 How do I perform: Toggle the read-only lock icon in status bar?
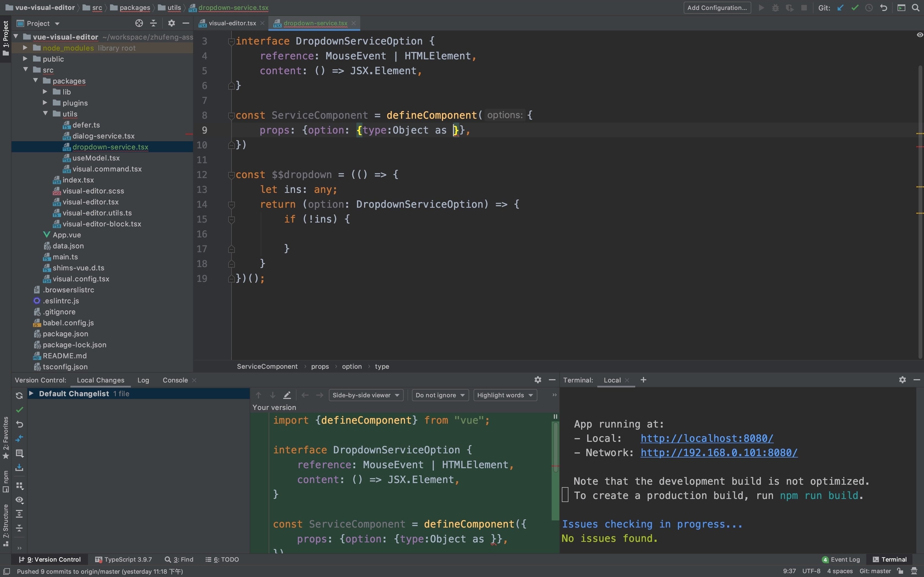point(900,571)
